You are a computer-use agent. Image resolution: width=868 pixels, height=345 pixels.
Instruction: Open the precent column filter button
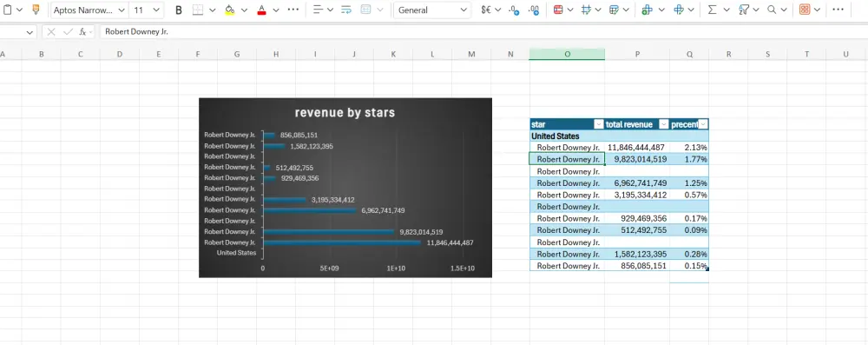pos(703,124)
